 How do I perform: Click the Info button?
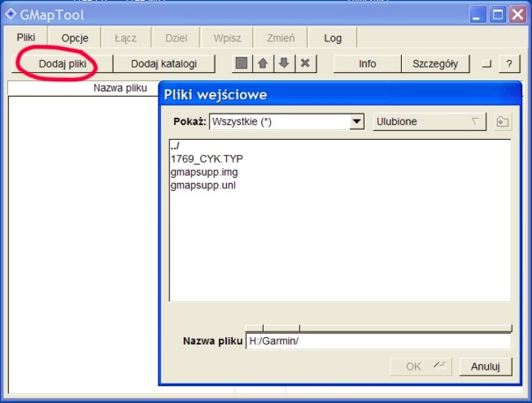(368, 63)
